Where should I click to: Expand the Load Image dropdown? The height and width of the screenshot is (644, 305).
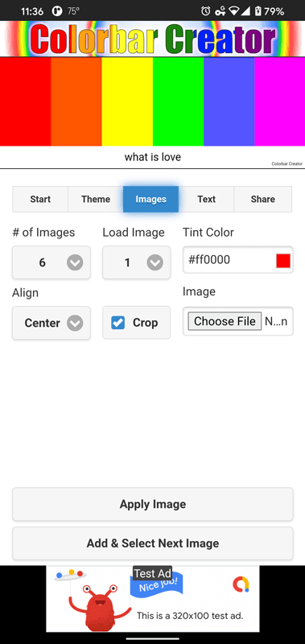pos(136,262)
